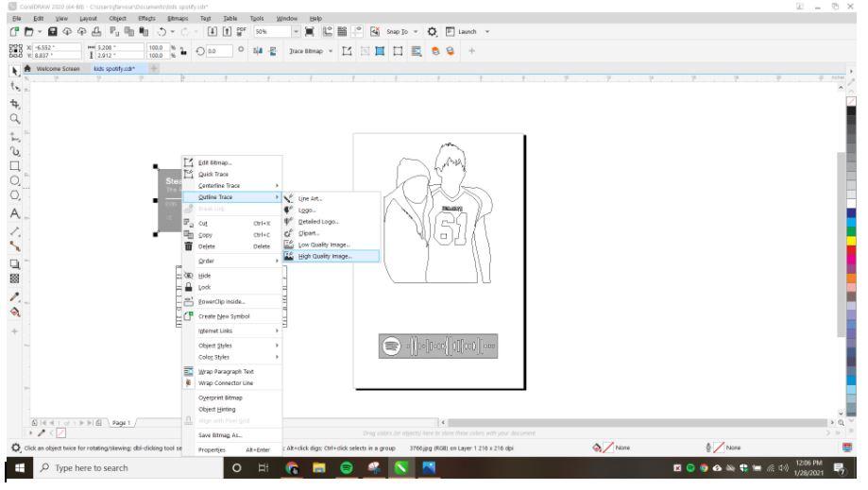Image resolution: width=868 pixels, height=490 pixels.
Task: Click the Print icon in toolbar
Action: tap(96, 31)
